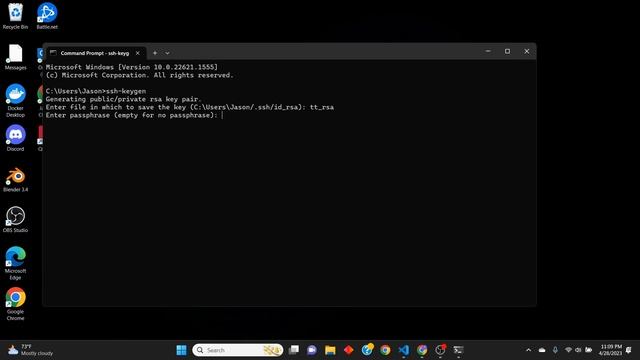Open the red diamond app in taskbar
Image resolution: width=640 pixels, height=360 pixels.
(x=349, y=350)
